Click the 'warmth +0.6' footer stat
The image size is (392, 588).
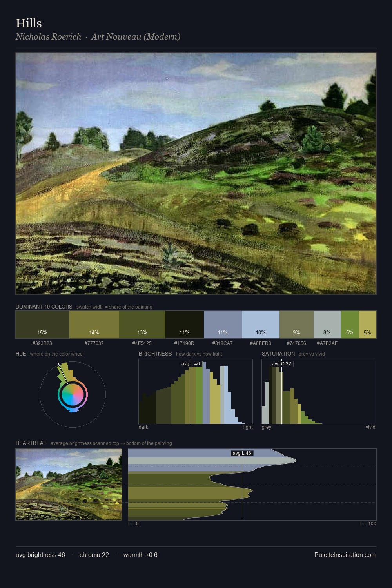(140, 555)
